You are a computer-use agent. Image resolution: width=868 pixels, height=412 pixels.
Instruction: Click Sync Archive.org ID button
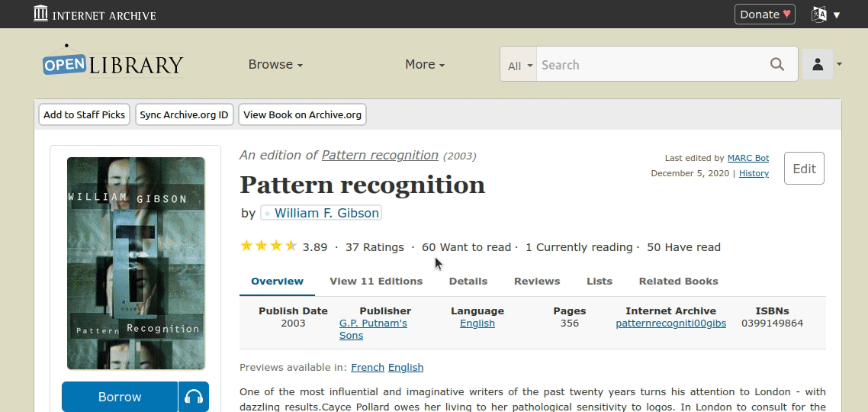point(185,114)
